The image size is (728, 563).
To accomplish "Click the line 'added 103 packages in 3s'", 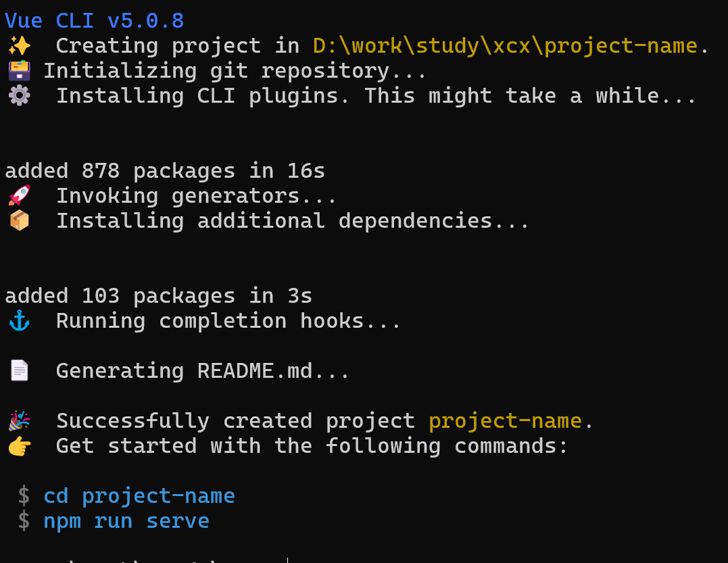I will (x=158, y=296).
